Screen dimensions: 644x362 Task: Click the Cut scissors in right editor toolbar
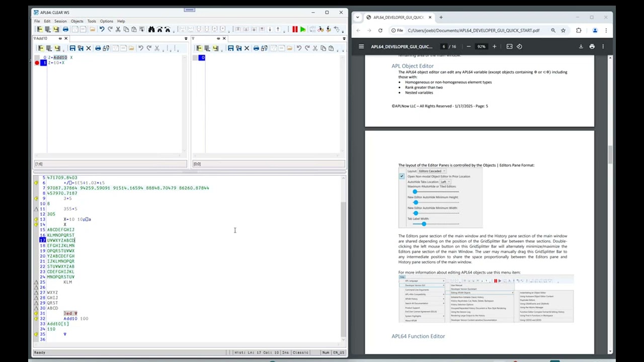coord(315,48)
